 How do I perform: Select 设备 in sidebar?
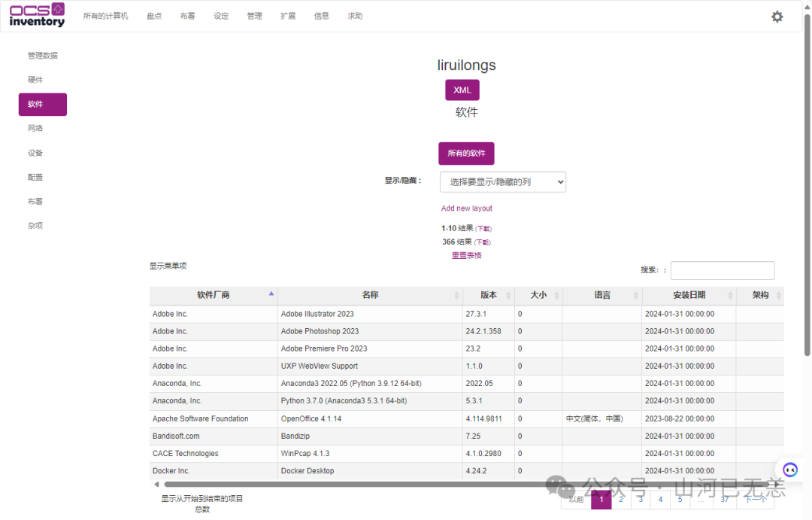click(x=35, y=153)
